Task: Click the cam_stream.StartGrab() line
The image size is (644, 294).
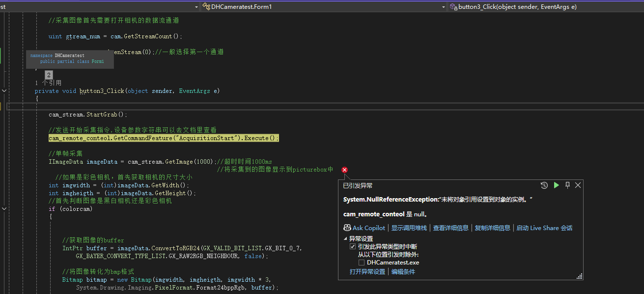Action: point(88,115)
